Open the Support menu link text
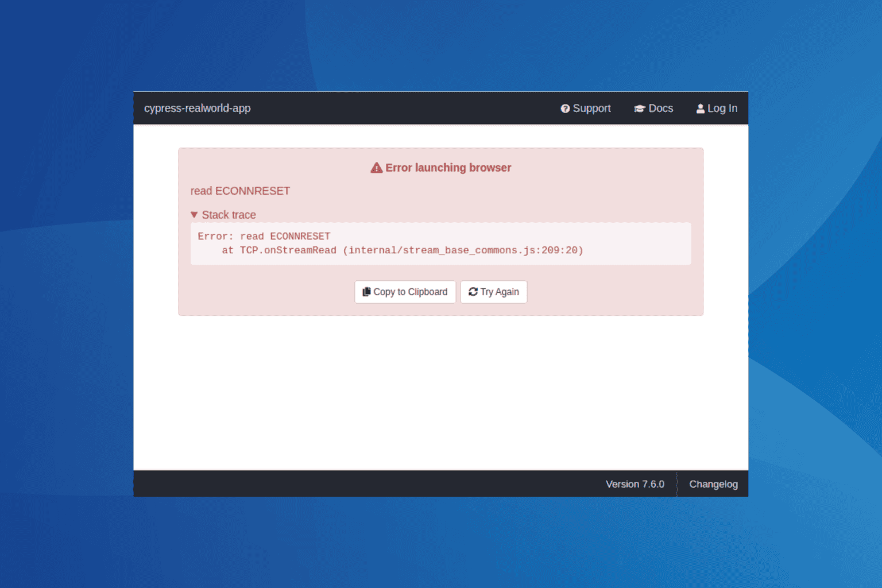 click(x=591, y=109)
